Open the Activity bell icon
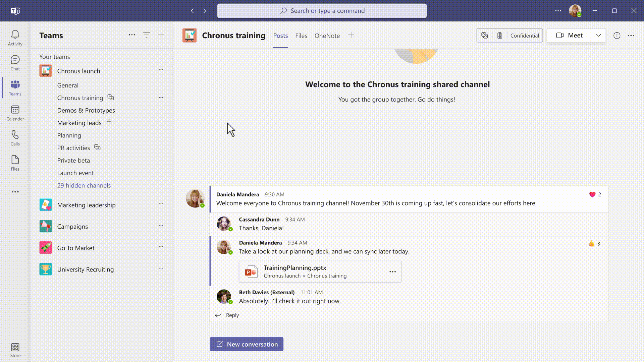This screenshot has width=644, height=362. point(15,38)
